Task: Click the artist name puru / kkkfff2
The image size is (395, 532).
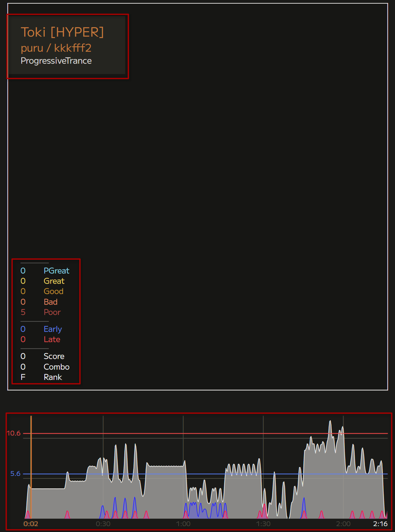Action: tap(56, 48)
